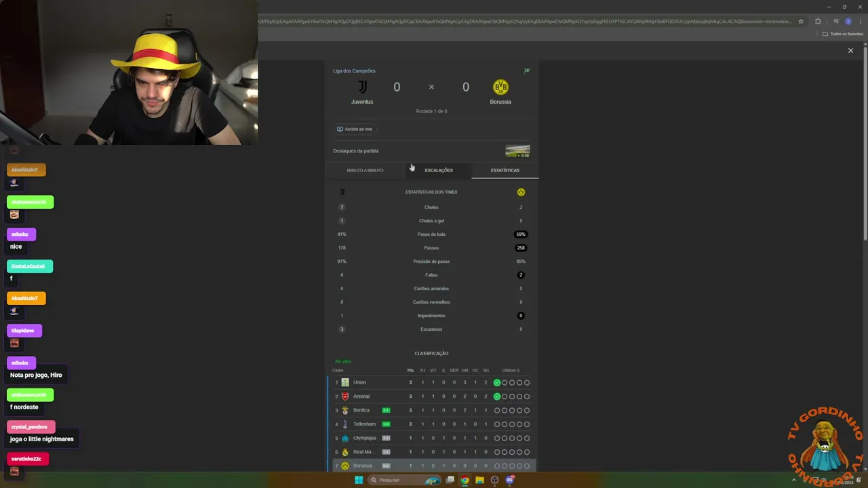Image resolution: width=868 pixels, height=488 pixels.
Task: Click the Union club logo in standings
Action: click(345, 382)
